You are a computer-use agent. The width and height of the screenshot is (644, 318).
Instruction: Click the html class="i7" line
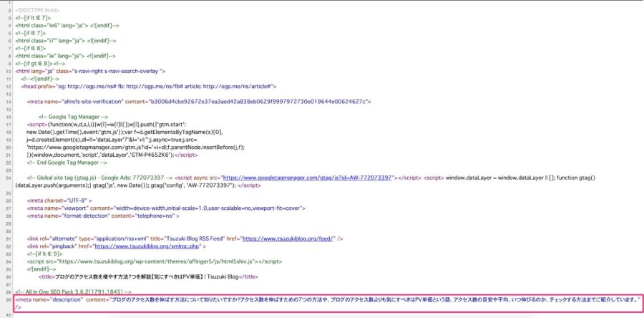click(66, 41)
